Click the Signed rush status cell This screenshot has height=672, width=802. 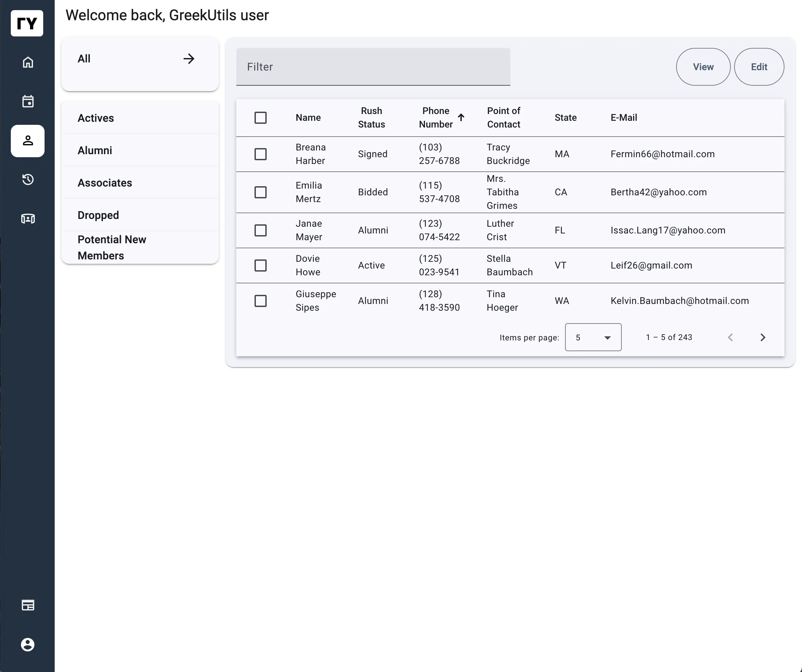(373, 154)
